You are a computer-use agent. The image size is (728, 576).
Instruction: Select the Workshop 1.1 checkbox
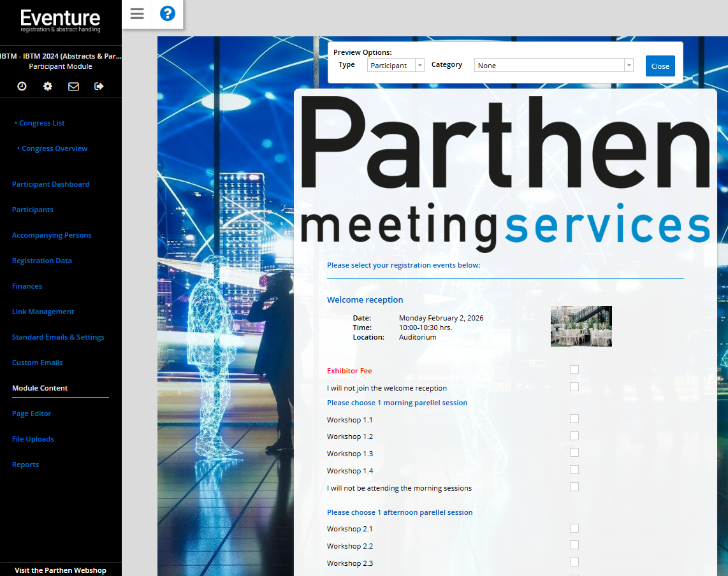click(574, 419)
